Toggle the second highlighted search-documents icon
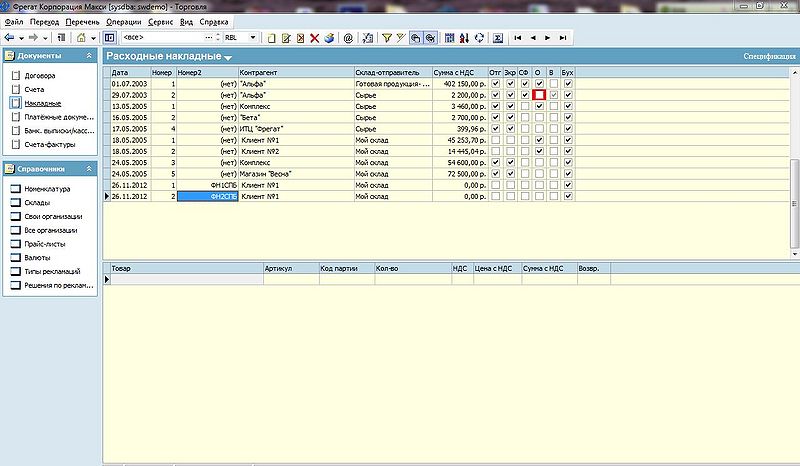Viewport: 800px width, 466px height. (x=430, y=38)
